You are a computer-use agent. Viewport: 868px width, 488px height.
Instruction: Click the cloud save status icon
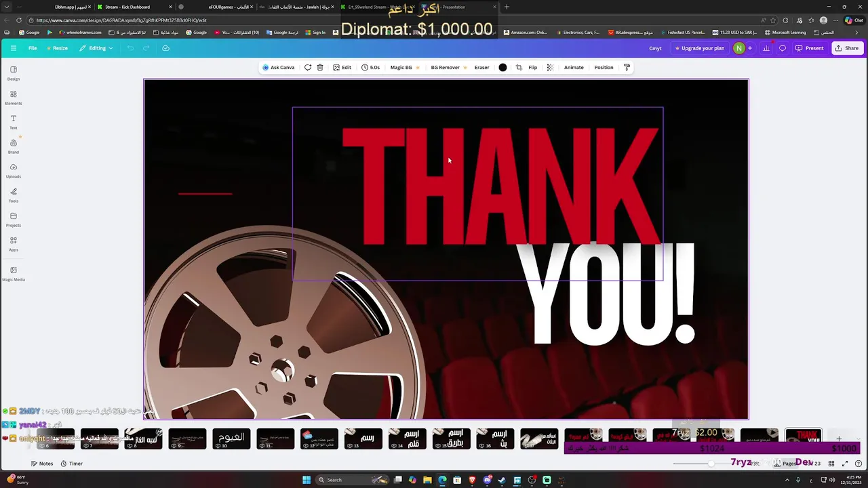tap(165, 48)
